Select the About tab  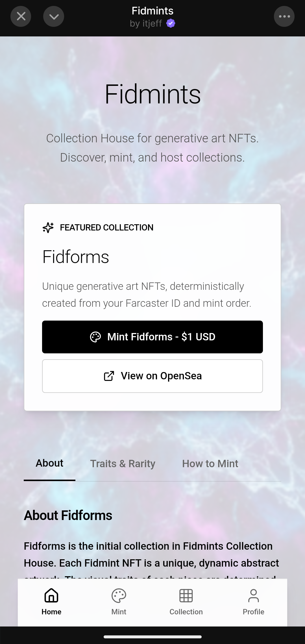pos(49,463)
